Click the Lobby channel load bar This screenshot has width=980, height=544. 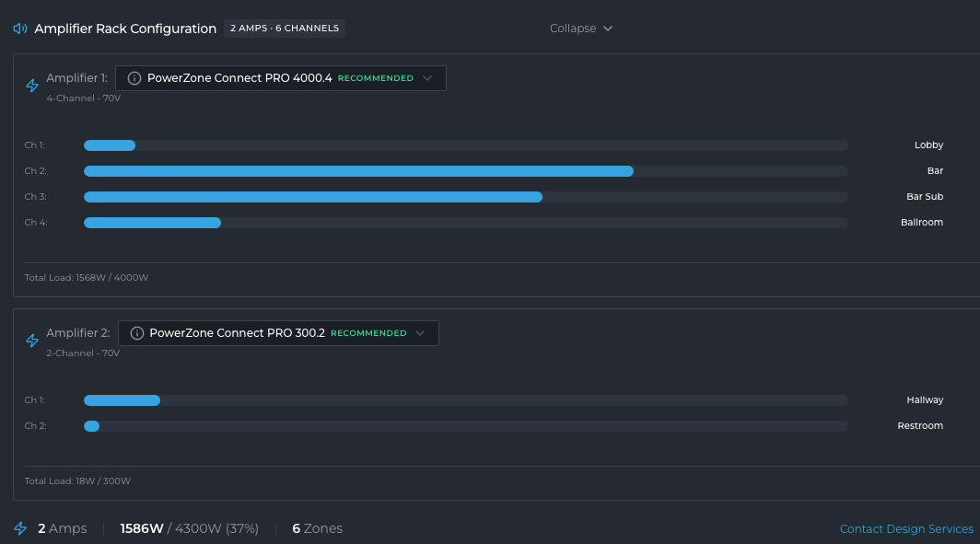[466, 145]
